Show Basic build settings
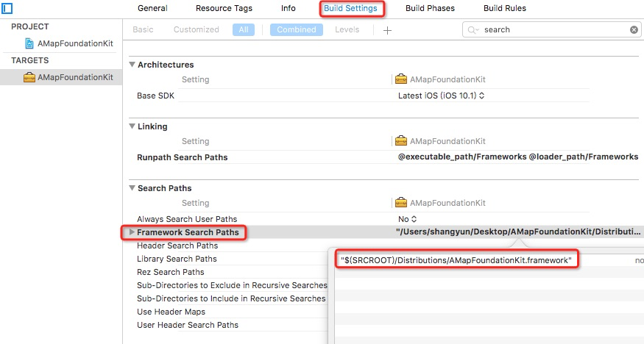 pyautogui.click(x=143, y=30)
